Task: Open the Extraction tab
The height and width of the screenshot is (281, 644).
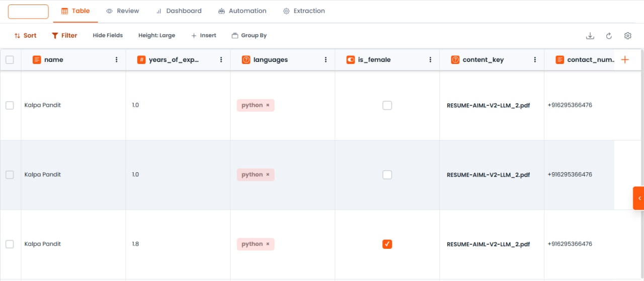Action: (x=304, y=11)
